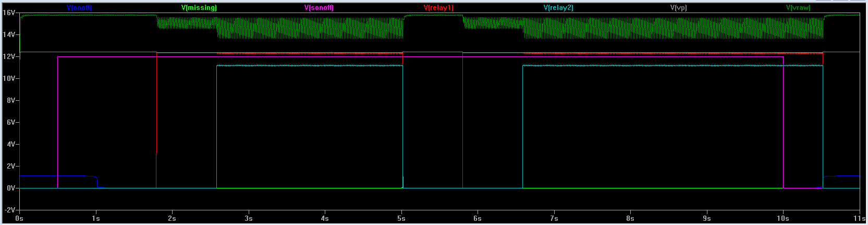The image size is (868, 225).
Task: Click the V[vp] trace label
Action: coord(678,8)
